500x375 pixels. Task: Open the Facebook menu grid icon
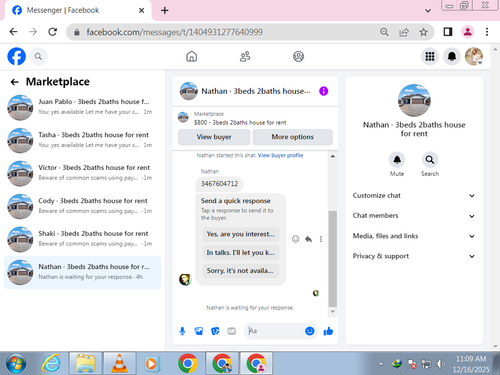(x=430, y=56)
